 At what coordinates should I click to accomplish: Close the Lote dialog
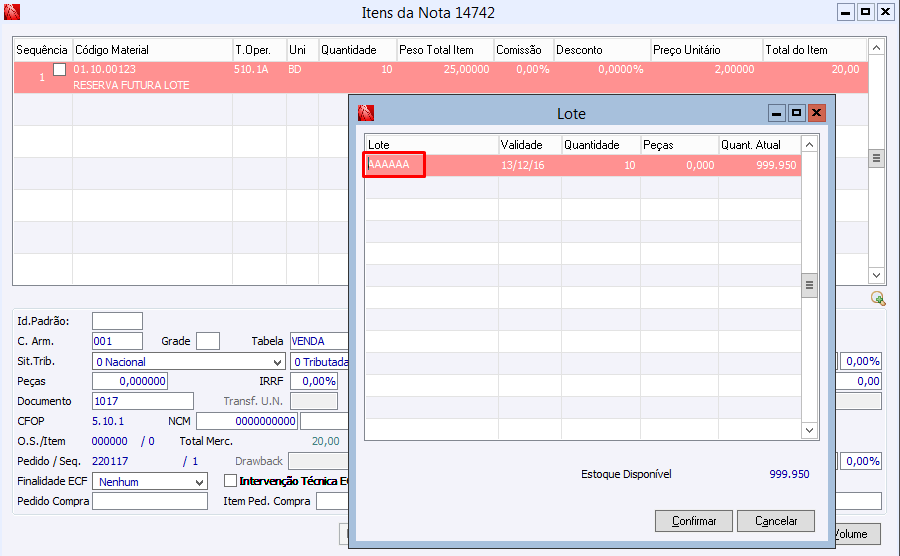(x=816, y=113)
